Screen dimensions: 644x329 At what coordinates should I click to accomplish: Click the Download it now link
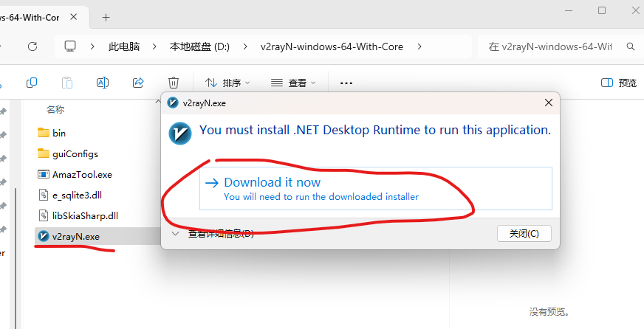point(375,188)
